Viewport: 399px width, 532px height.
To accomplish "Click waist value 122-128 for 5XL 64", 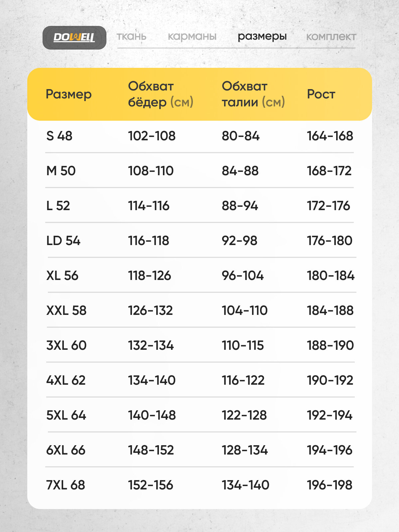I will (244, 415).
